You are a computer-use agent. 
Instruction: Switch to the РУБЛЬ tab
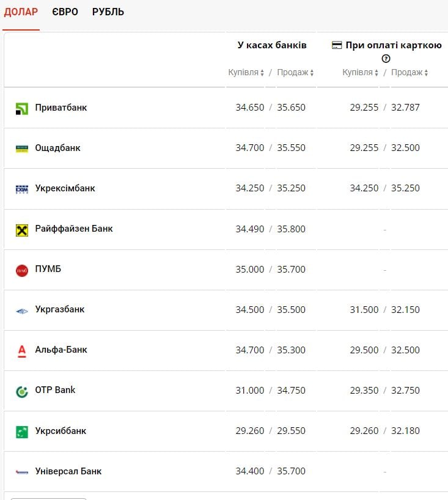(x=108, y=12)
